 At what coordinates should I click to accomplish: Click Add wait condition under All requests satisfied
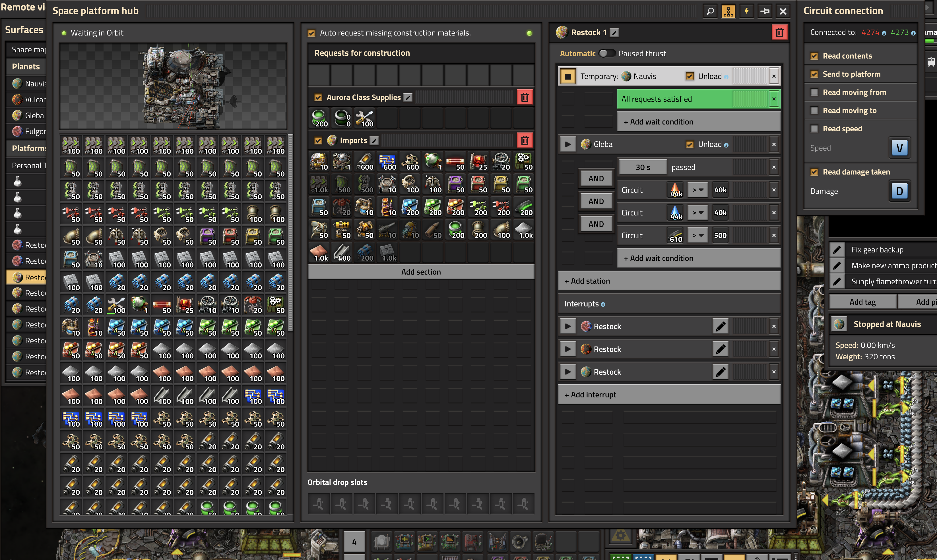pyautogui.click(x=698, y=122)
